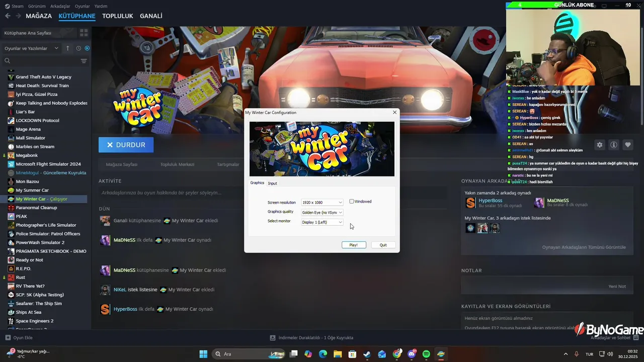This screenshot has height=362, width=644.
Task: Click Oynayan Arkadaşların Tümünü Görüntüle
Action: [584, 247]
